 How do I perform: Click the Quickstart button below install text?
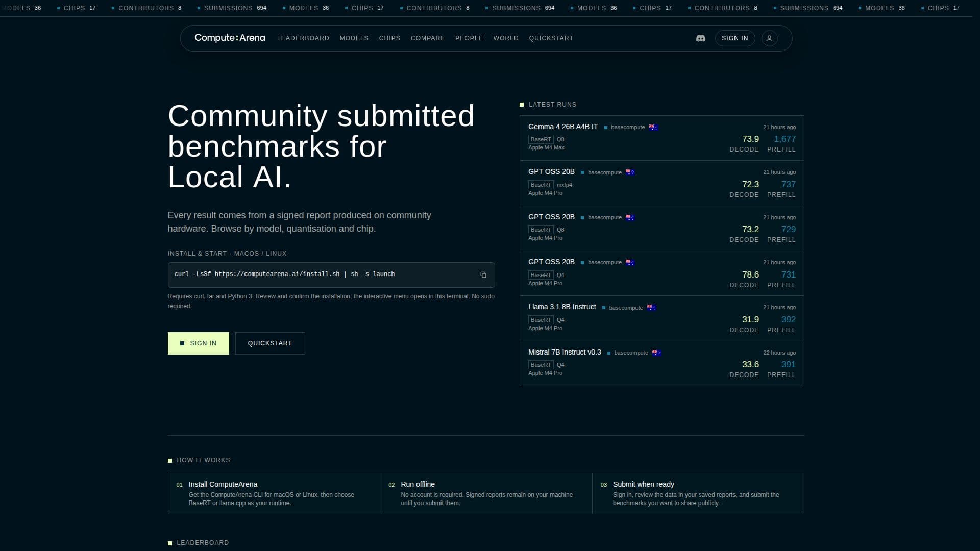270,343
